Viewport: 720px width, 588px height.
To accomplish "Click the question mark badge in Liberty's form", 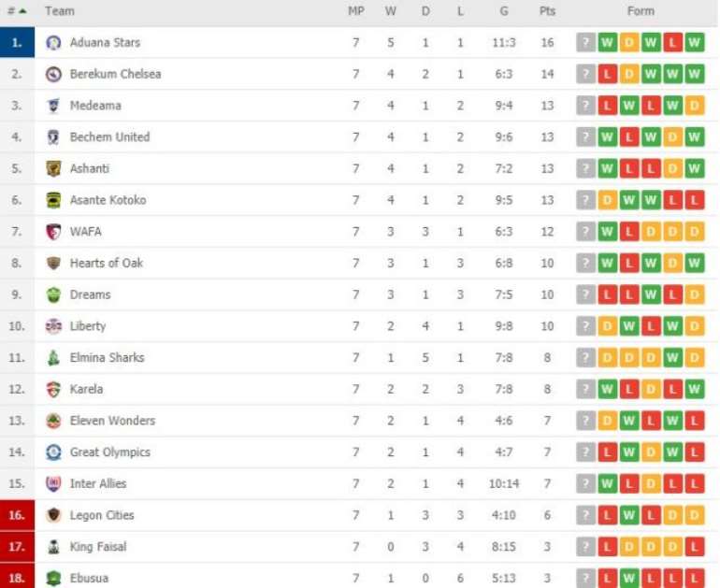I will point(585,326).
